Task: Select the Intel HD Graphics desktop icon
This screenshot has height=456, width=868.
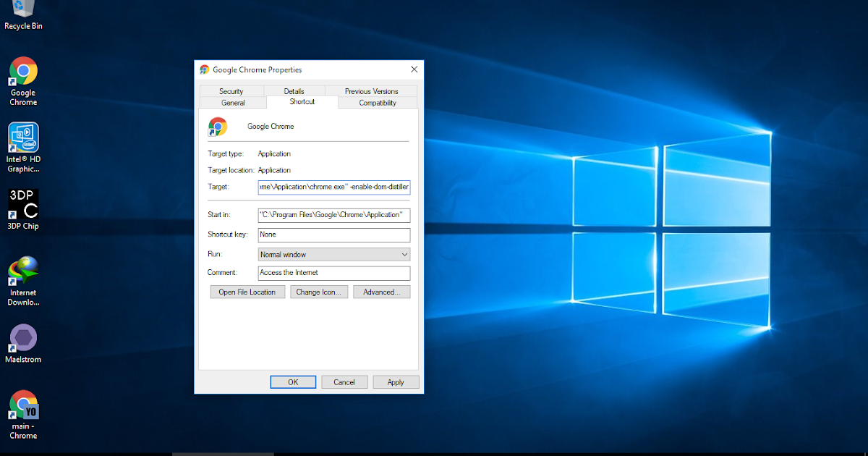Action: [x=23, y=148]
